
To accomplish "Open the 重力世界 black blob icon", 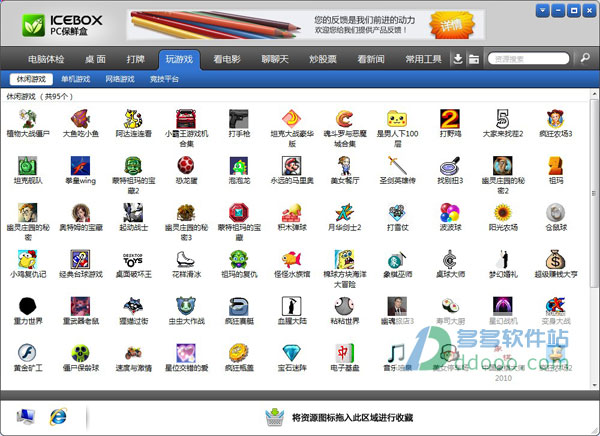I will 28,306.
